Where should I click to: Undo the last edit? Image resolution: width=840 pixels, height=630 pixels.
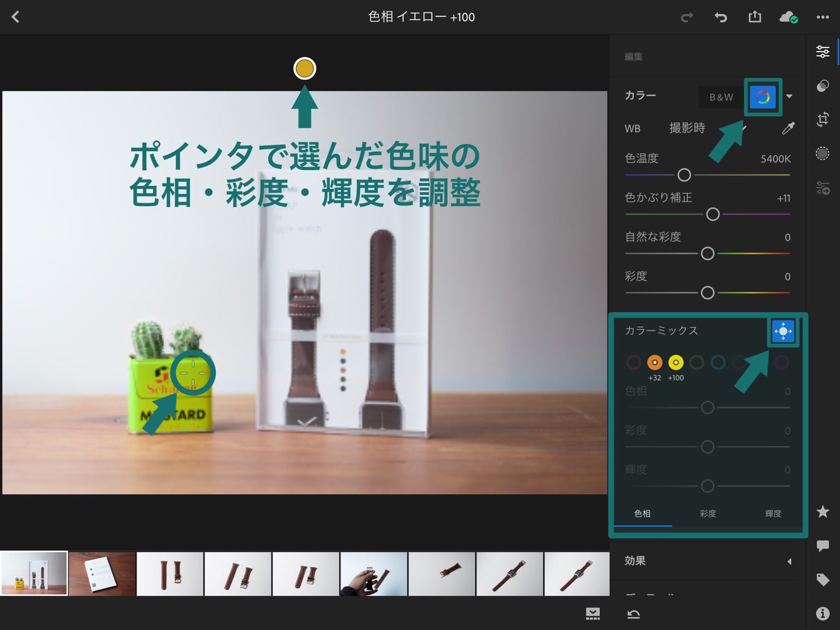pos(720,17)
